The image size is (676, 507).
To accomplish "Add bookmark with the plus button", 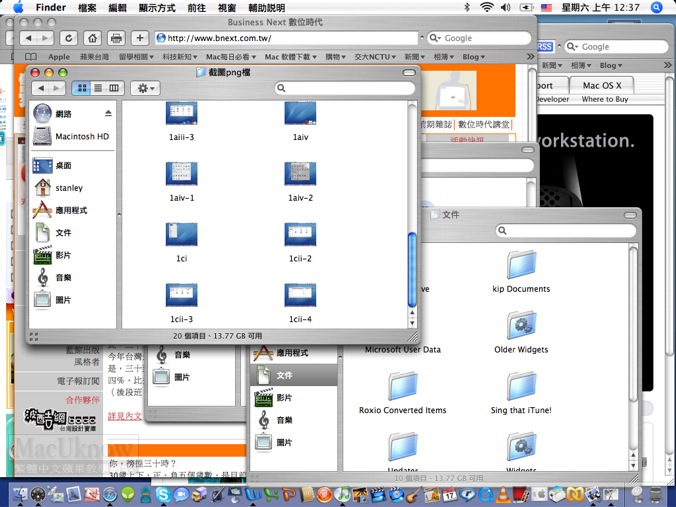I will pos(140,38).
